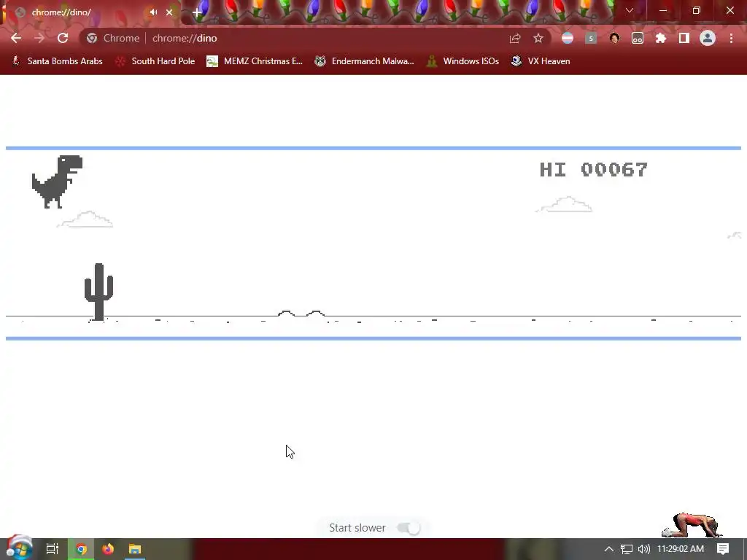
Task: Open the Chrome profile avatar
Action: 708,38
